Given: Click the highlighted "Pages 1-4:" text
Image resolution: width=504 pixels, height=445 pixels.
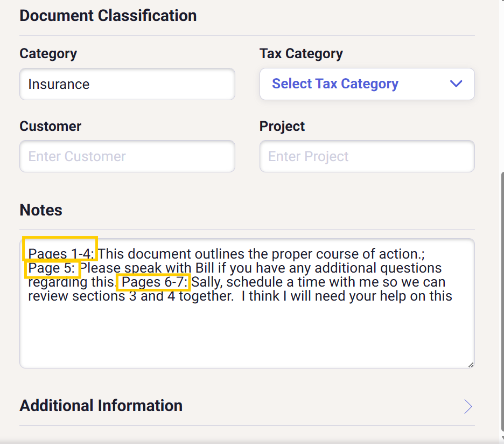Looking at the screenshot, I should click(x=60, y=254).
